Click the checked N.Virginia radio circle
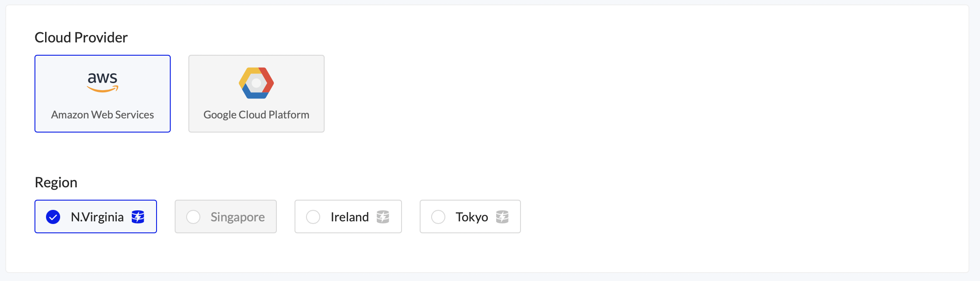 coord(53,217)
